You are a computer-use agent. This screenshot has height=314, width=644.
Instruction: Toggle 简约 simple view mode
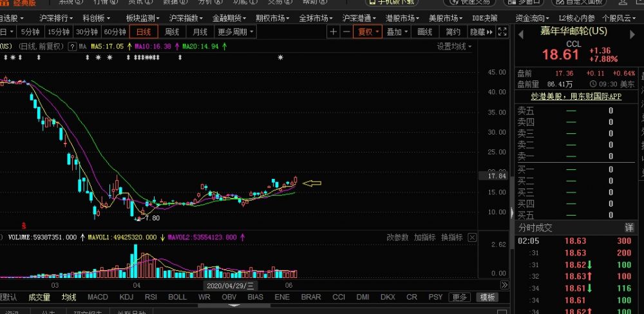point(453,32)
